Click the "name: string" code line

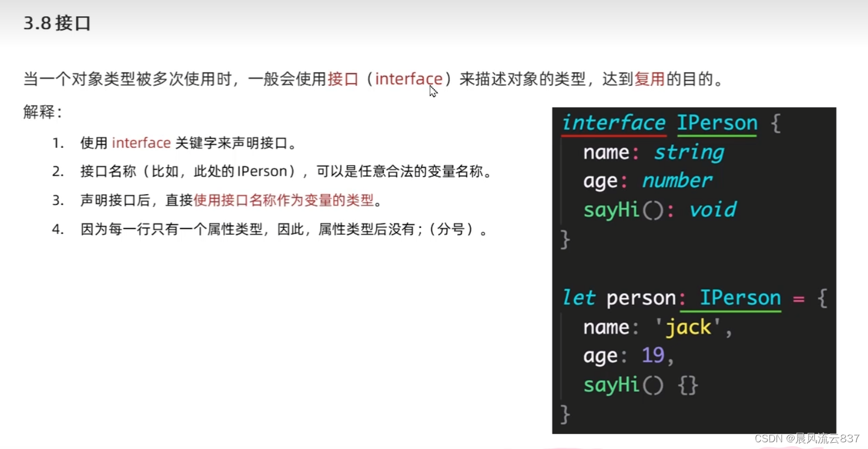pos(654,153)
